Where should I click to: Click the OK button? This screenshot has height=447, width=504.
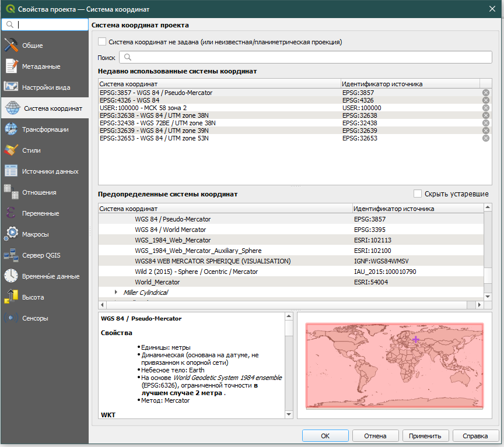325,436
